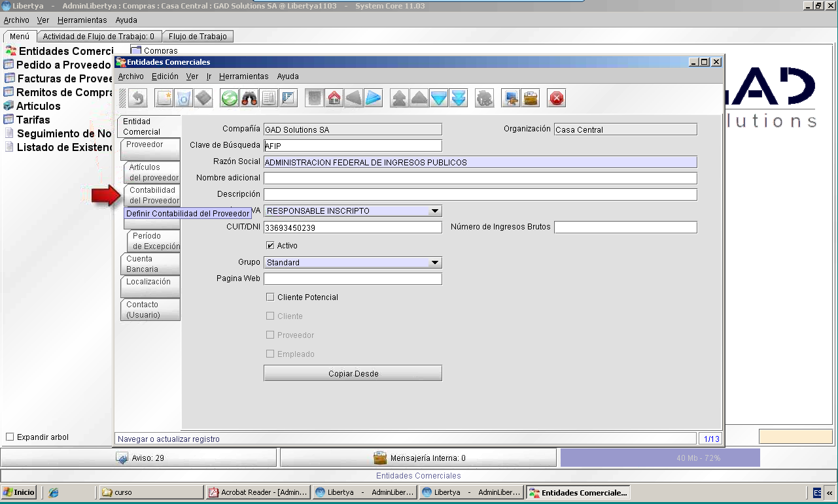Click into the Pagina Web field
838x504 pixels.
pos(353,279)
